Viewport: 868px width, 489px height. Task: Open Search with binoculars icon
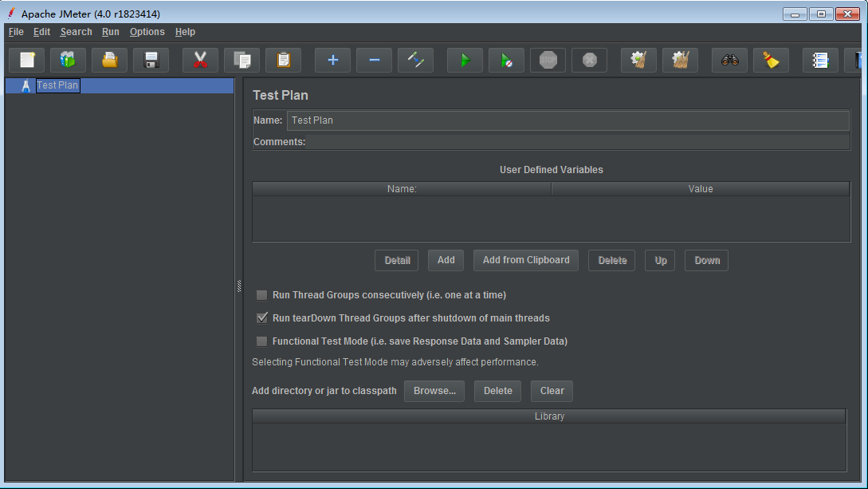click(729, 60)
